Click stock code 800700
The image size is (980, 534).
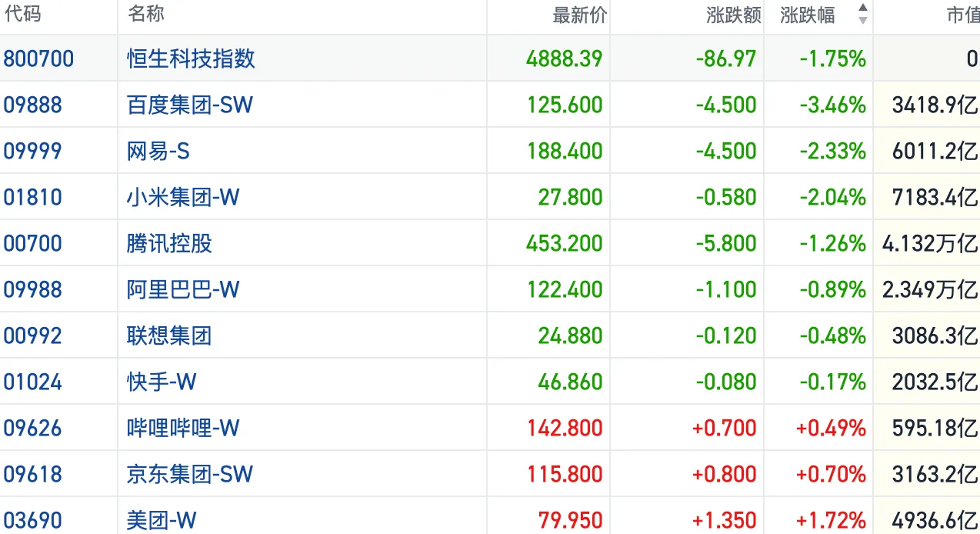pos(39,58)
